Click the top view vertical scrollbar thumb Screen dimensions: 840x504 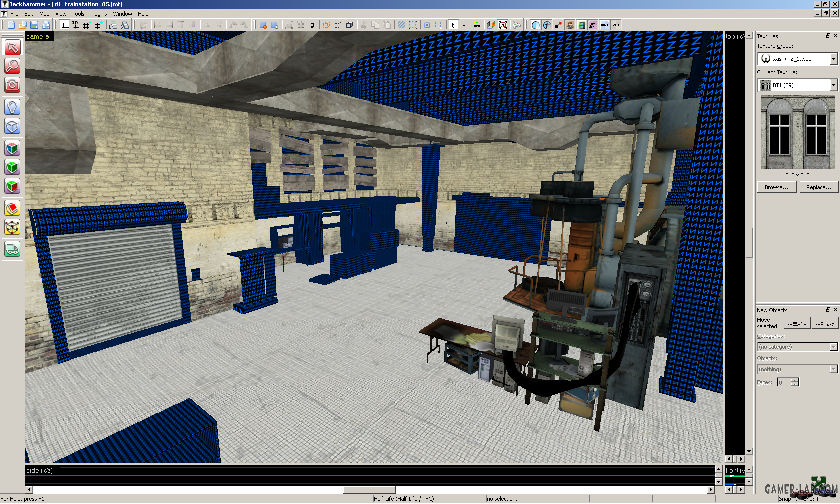coord(749,242)
